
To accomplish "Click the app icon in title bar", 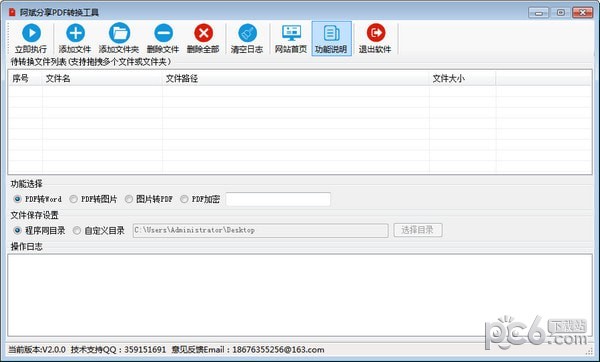I will (12, 13).
